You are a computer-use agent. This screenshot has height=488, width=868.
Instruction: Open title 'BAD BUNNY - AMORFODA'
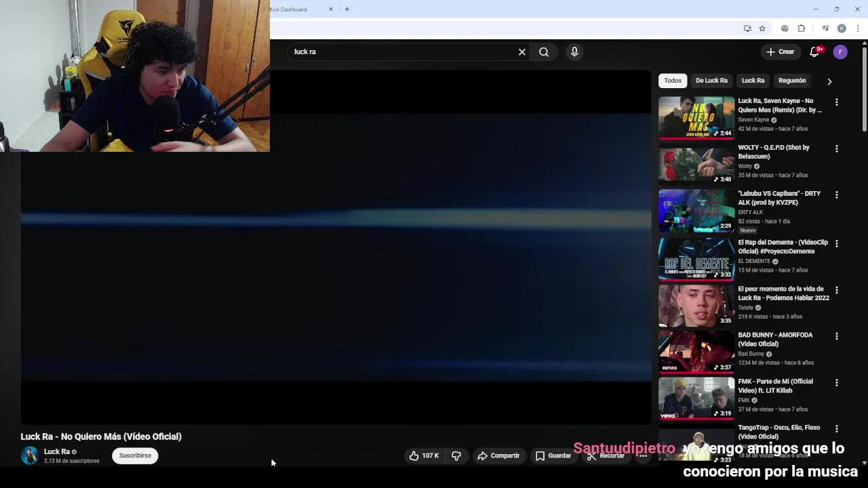(x=775, y=340)
